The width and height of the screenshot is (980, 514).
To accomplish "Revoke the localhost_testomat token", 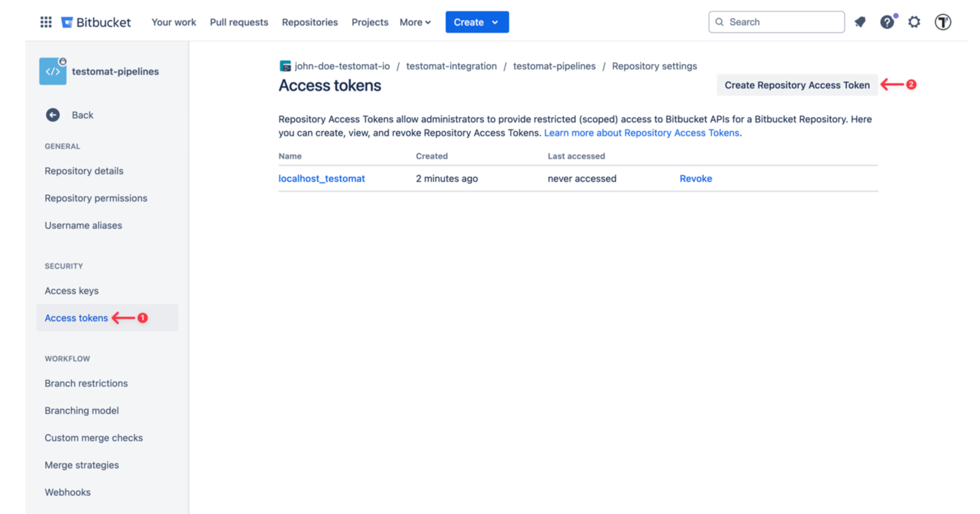I will click(695, 179).
